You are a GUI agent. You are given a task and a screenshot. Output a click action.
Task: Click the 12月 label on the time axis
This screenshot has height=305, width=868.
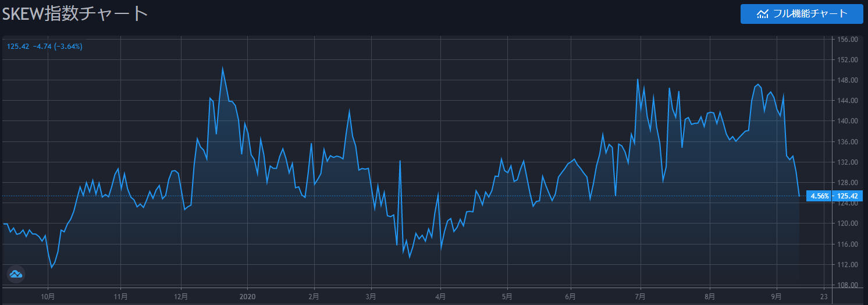click(x=181, y=296)
